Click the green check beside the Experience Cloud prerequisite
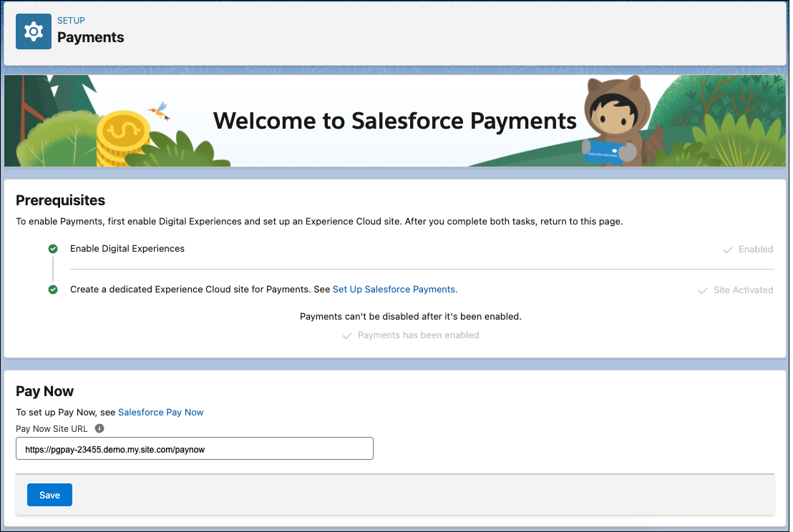 tap(53, 290)
